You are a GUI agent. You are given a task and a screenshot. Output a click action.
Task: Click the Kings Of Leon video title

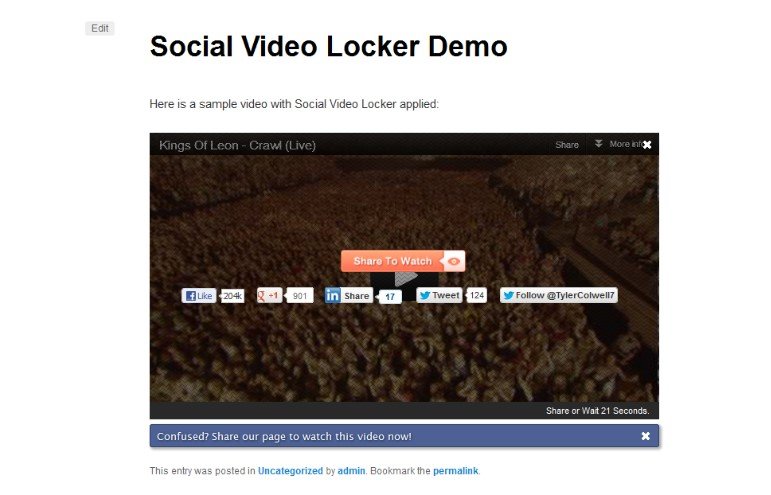[x=237, y=145]
